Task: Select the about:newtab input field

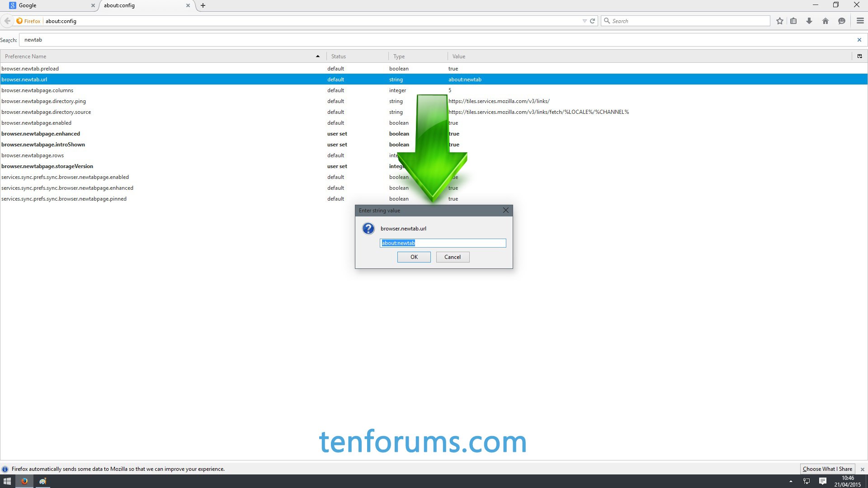Action: pyautogui.click(x=443, y=243)
